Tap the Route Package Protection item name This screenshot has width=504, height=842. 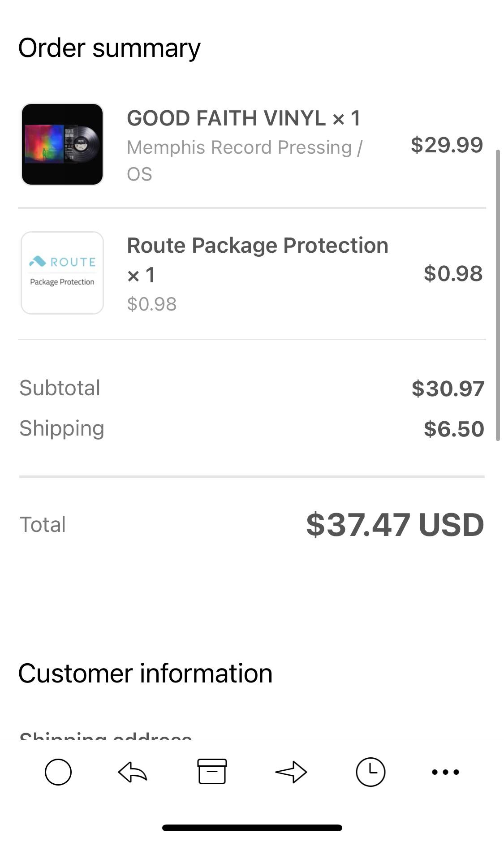pyautogui.click(x=258, y=246)
